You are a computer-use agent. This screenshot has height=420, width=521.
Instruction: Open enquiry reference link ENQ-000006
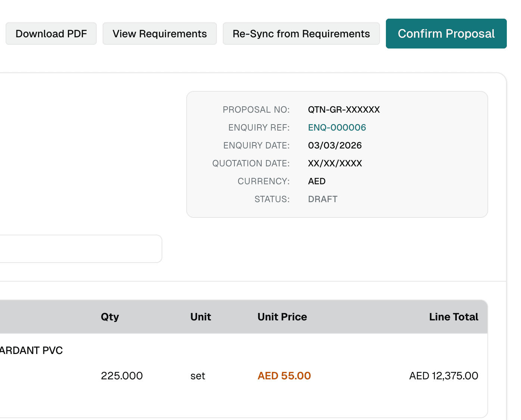337,128
